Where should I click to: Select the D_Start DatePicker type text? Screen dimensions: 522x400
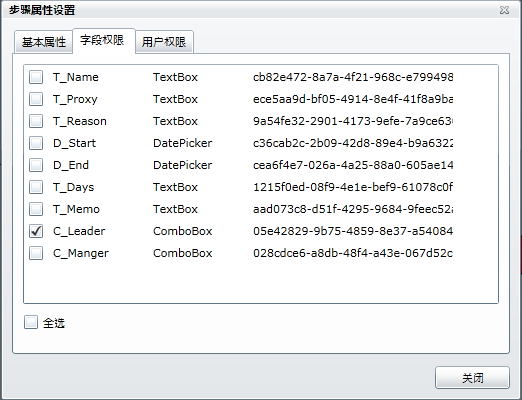pyautogui.click(x=182, y=143)
